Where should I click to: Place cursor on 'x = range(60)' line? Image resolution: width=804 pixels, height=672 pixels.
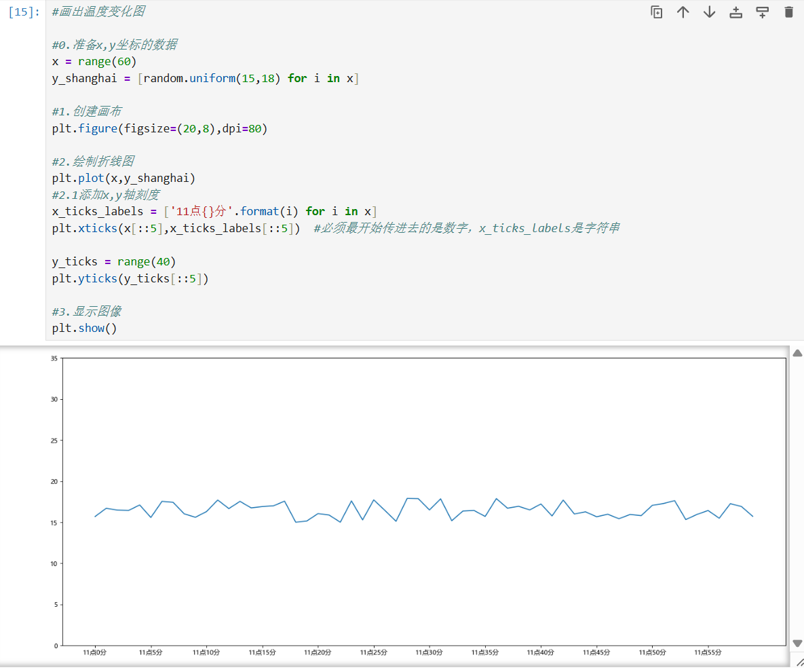(94, 62)
